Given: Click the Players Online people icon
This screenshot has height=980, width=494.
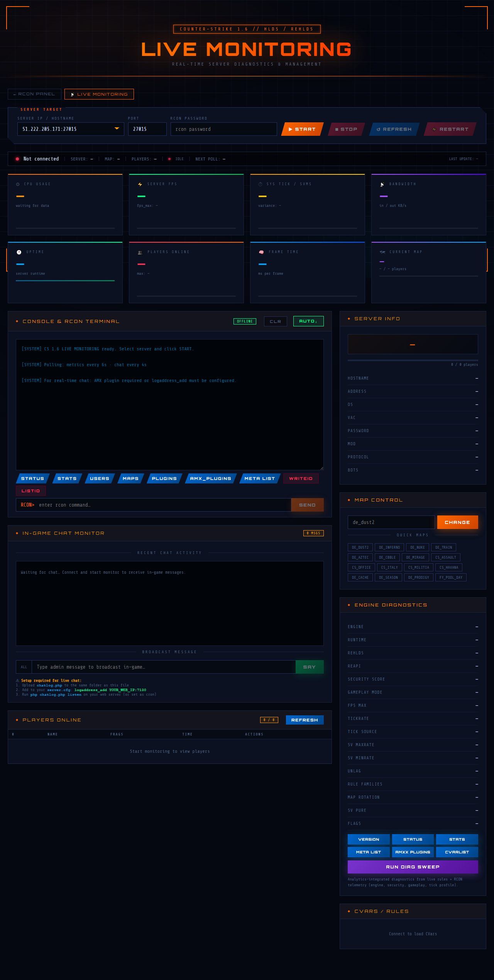Looking at the screenshot, I should pos(140,252).
